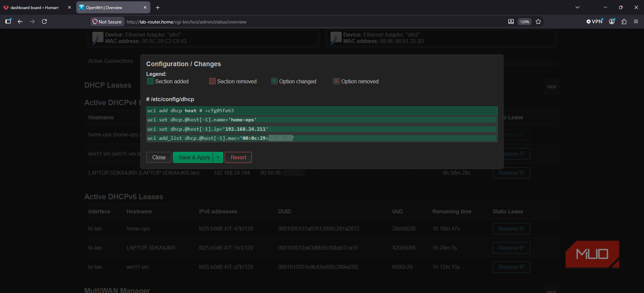
Task: Click Reserve IP for home-ops DHCPv6 lease
Action: pyautogui.click(x=511, y=229)
